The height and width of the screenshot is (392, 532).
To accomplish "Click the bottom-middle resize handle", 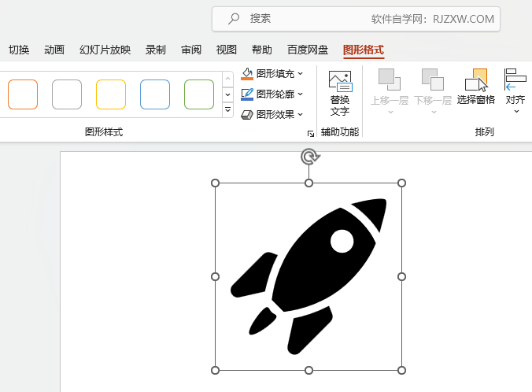I will tap(308, 370).
